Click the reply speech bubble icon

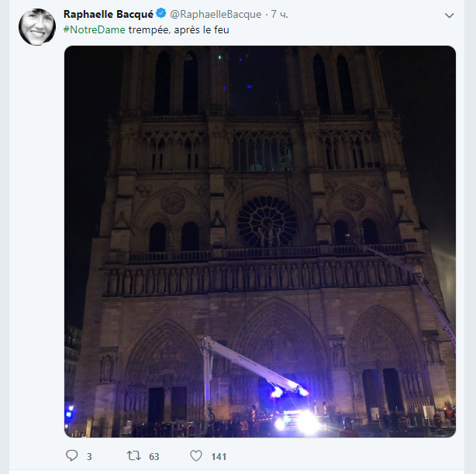[x=72, y=456]
